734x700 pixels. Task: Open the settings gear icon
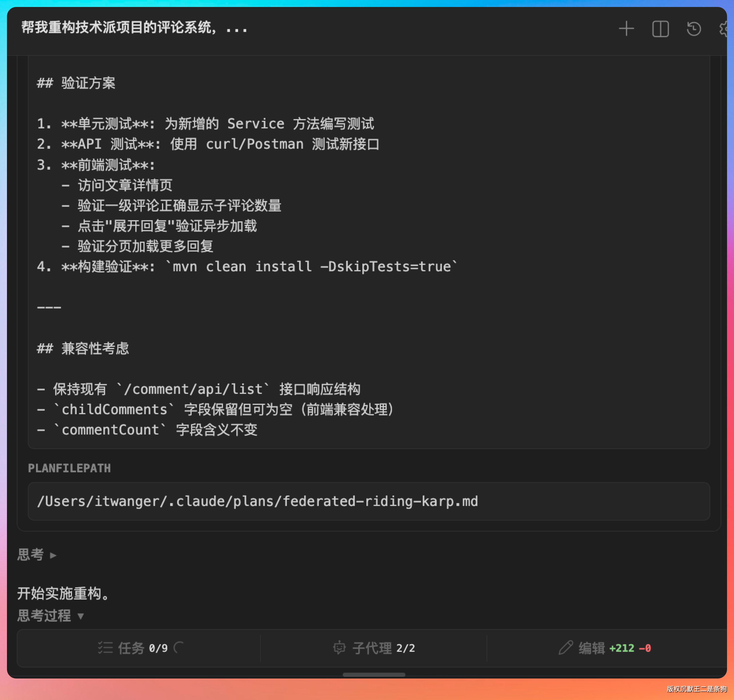(x=724, y=29)
